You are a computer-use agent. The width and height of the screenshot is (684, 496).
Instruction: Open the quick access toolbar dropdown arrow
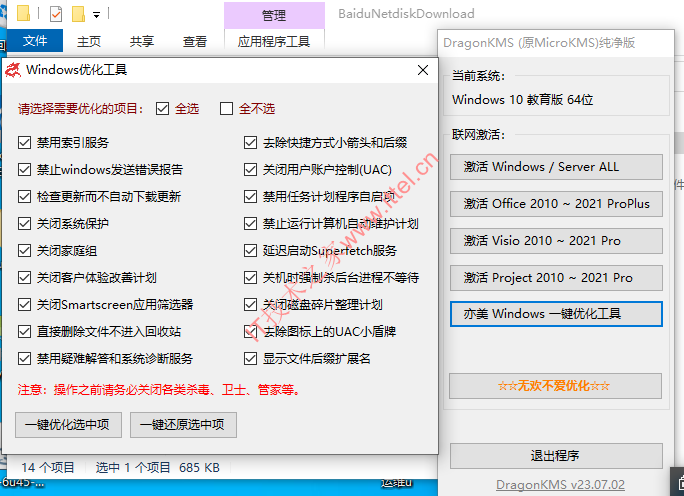96,15
